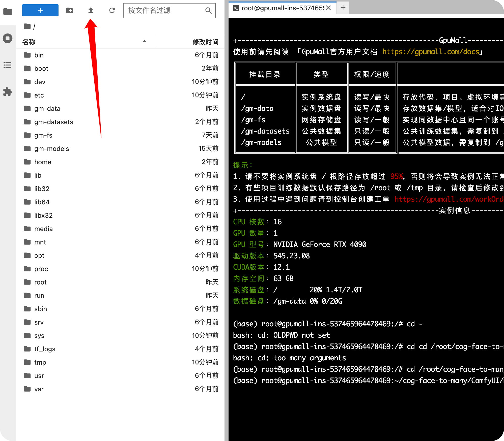Open the gm-datasets folder

pyautogui.click(x=120, y=122)
